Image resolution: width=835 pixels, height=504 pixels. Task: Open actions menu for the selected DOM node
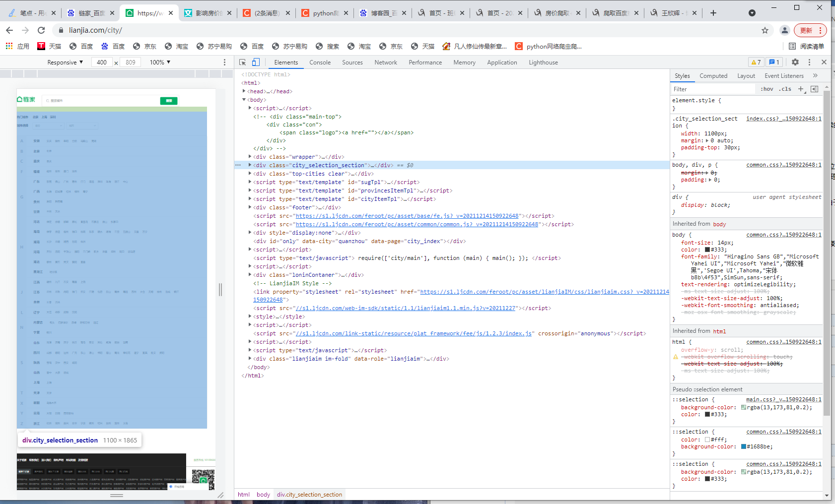[238, 165]
